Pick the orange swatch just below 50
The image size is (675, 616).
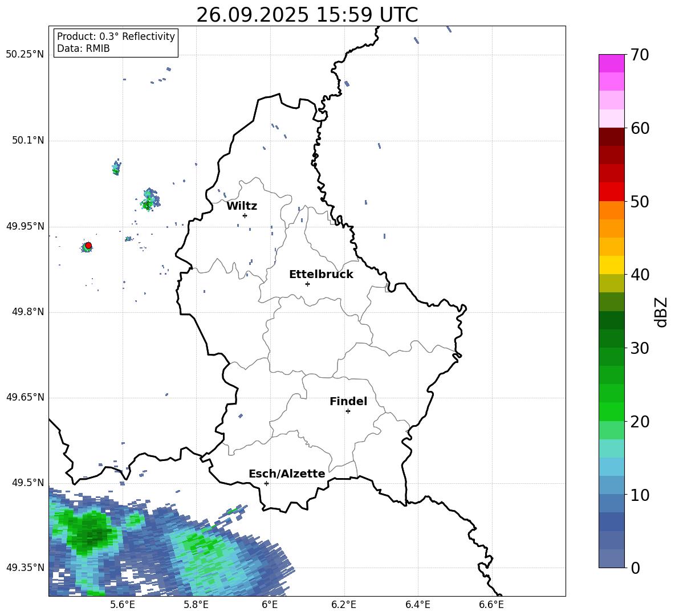tap(611, 210)
